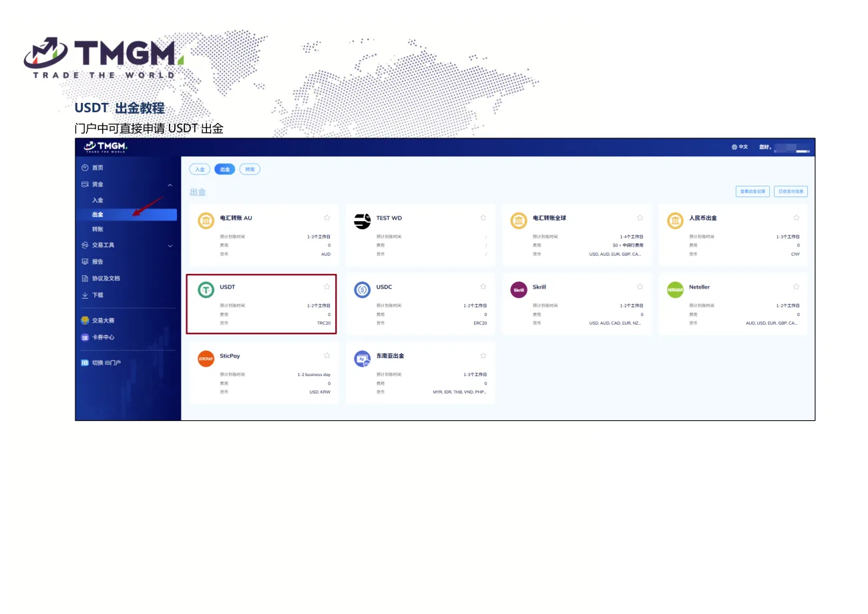This screenshot has width=868, height=614.
Task: Open the 下载 sidebar link
Action: [x=97, y=295]
